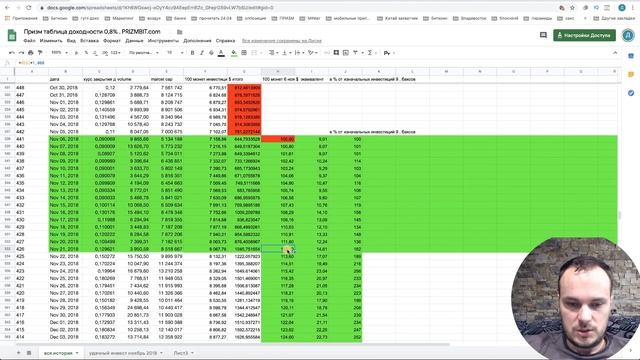Print the spreadsheet using the printer icon
Viewport: 640px width, 360px height.
click(31, 53)
